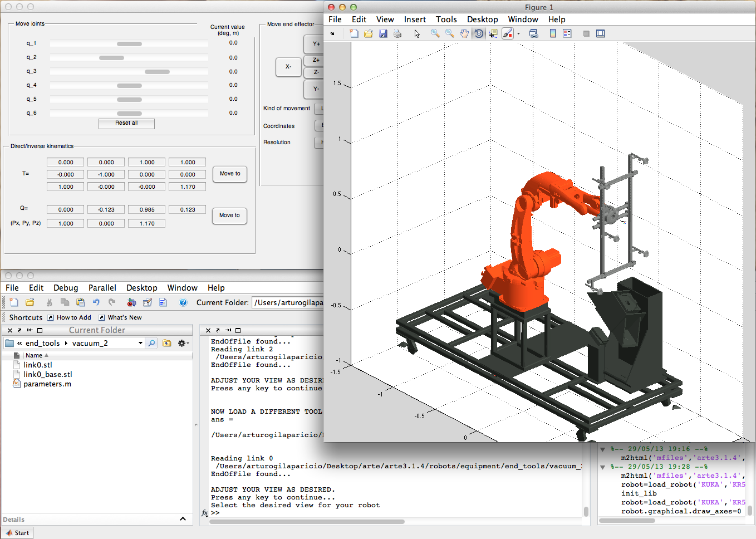Open the folder path dropdown arrow
756x539 pixels.
click(x=140, y=343)
